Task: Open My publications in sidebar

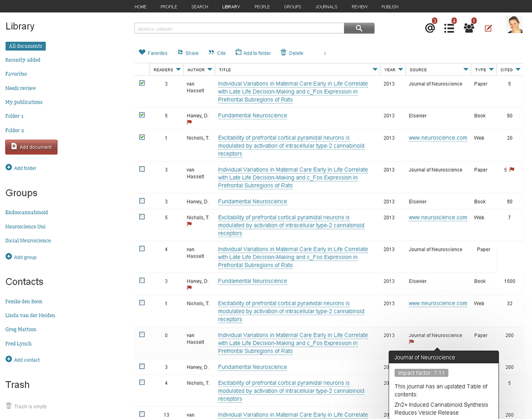Action: 24,102
